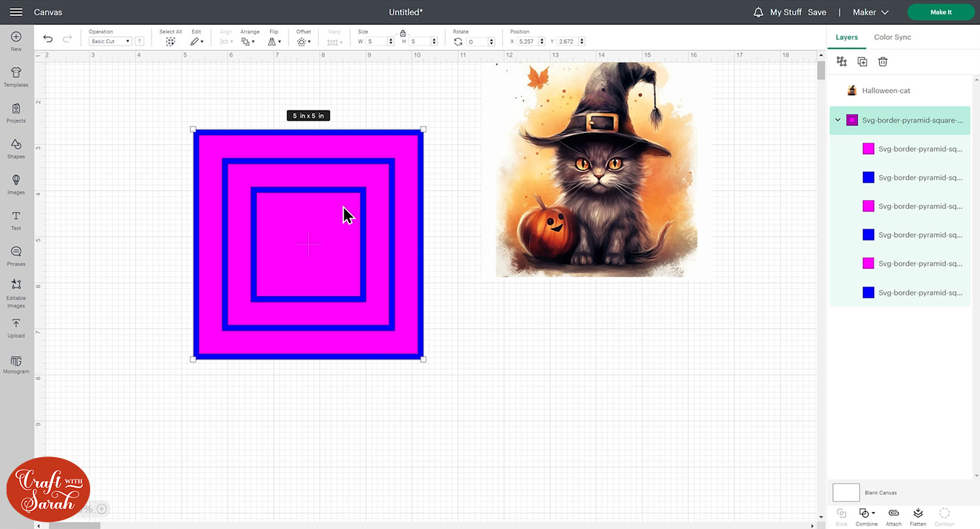
Task: Select the Halloween-cat layer
Action: click(x=900, y=91)
